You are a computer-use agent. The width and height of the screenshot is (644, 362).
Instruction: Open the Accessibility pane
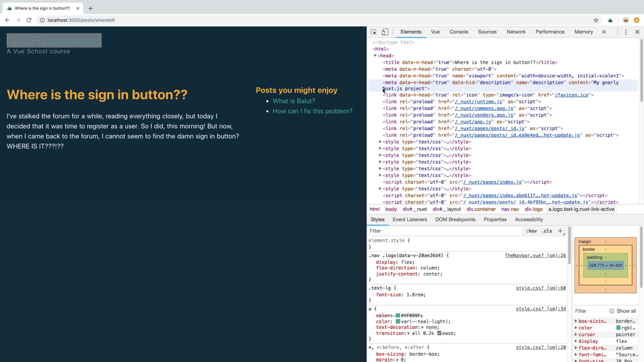529,219
